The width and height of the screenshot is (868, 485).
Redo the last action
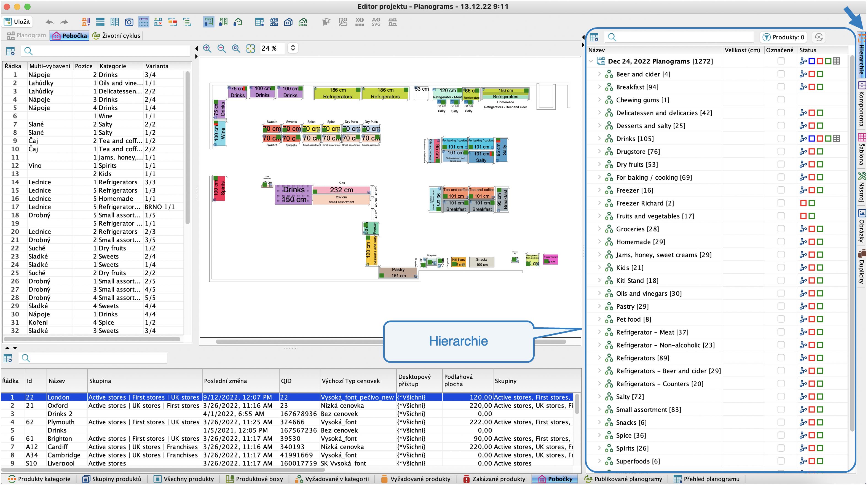[64, 22]
